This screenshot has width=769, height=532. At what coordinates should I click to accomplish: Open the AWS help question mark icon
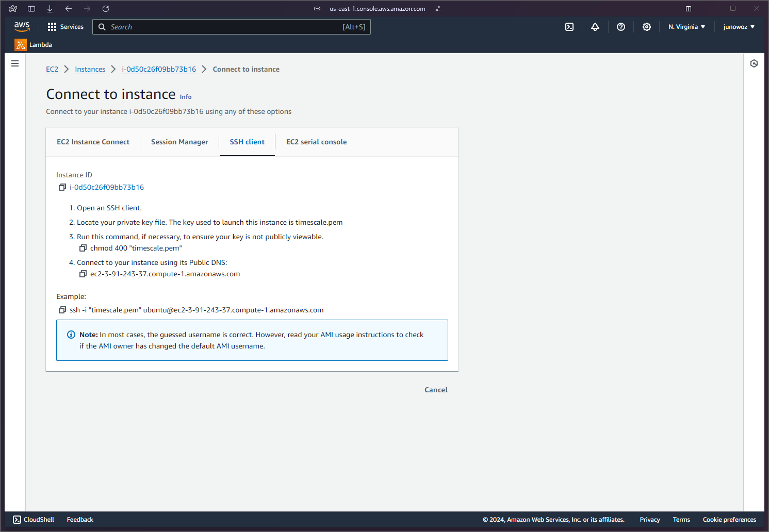[620, 26]
